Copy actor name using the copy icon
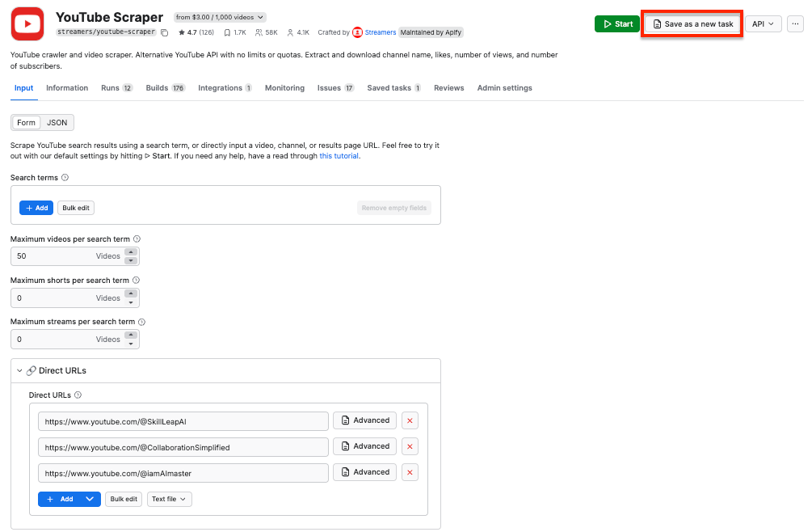 pos(165,33)
